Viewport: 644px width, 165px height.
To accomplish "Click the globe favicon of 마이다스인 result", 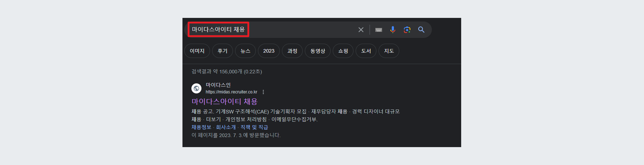I will pyautogui.click(x=196, y=88).
